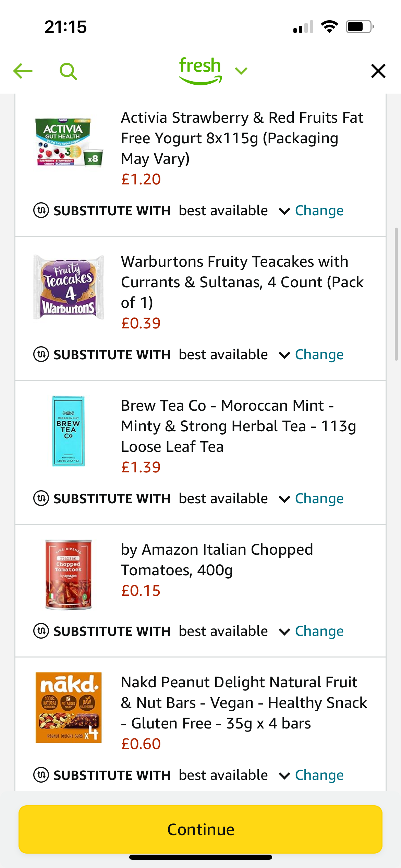Expand substitution chevron for Warburtons Teacakes
The height and width of the screenshot is (868, 401).
tap(284, 355)
